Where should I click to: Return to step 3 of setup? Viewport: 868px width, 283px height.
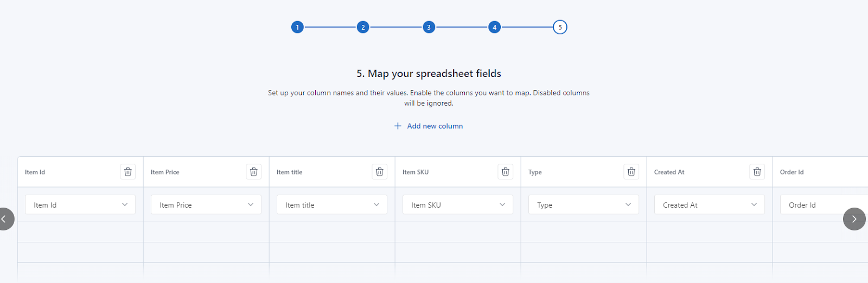429,27
